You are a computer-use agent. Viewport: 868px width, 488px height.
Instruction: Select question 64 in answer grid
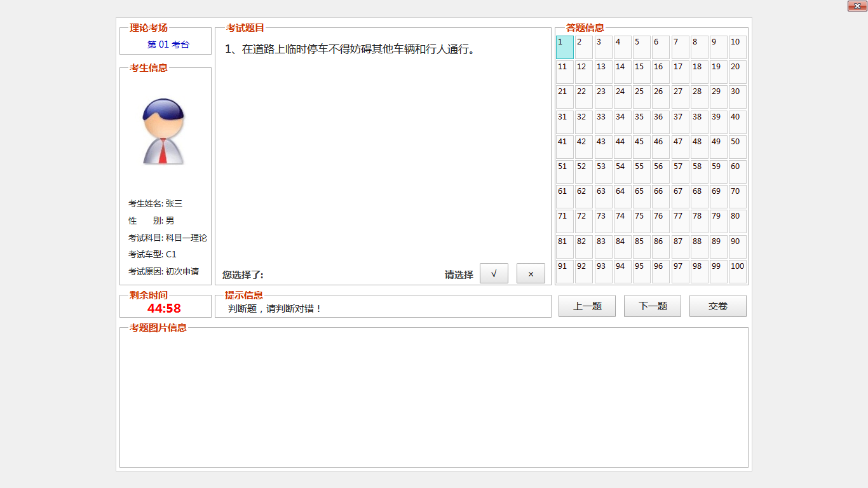point(622,196)
